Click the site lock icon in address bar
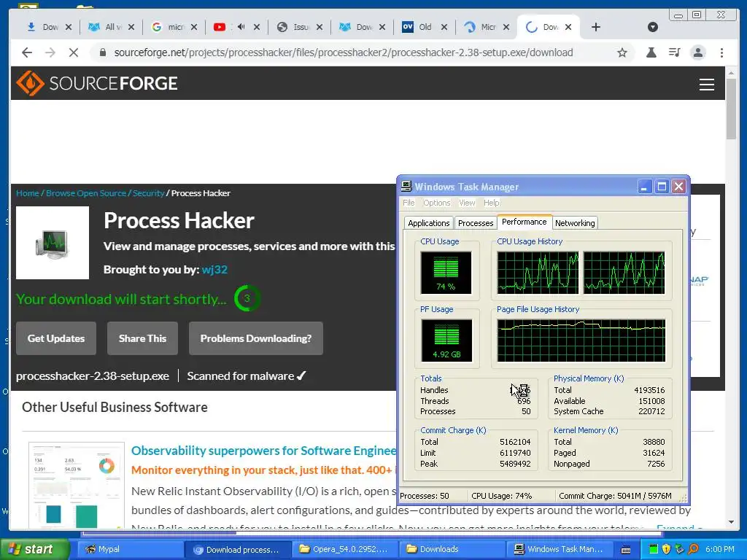 tap(102, 52)
